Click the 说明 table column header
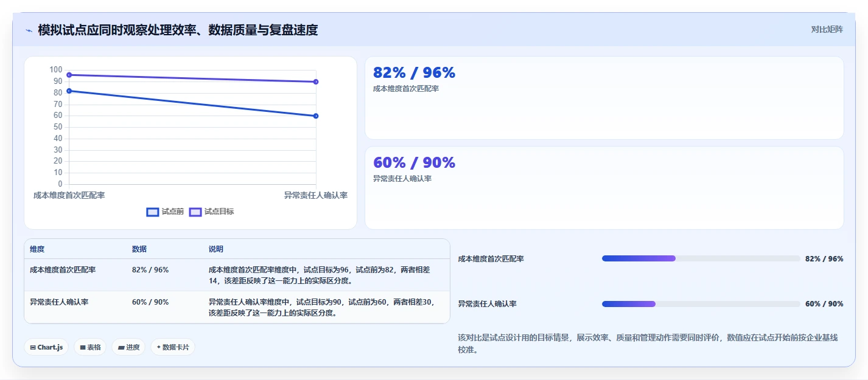Image resolution: width=868 pixels, height=380 pixels. point(216,249)
